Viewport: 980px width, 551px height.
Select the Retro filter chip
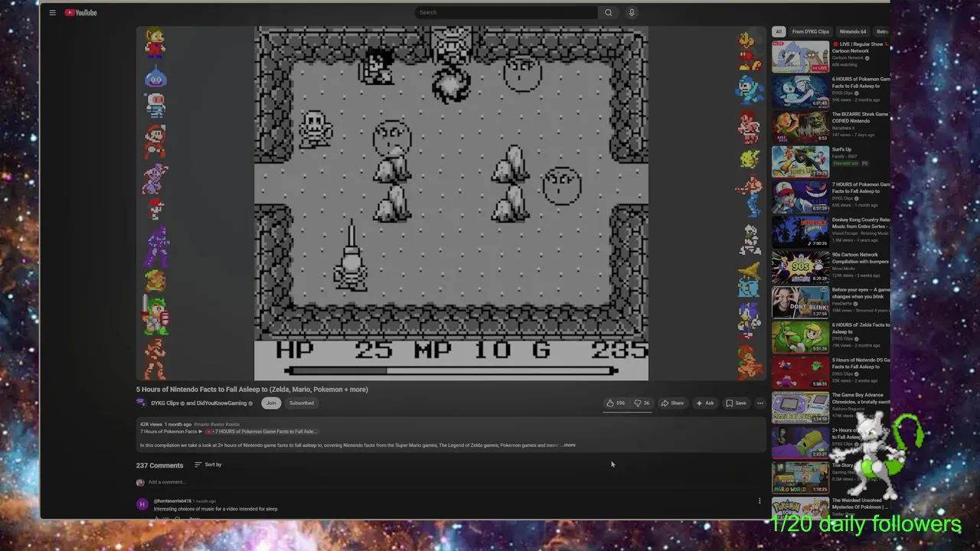point(882,31)
